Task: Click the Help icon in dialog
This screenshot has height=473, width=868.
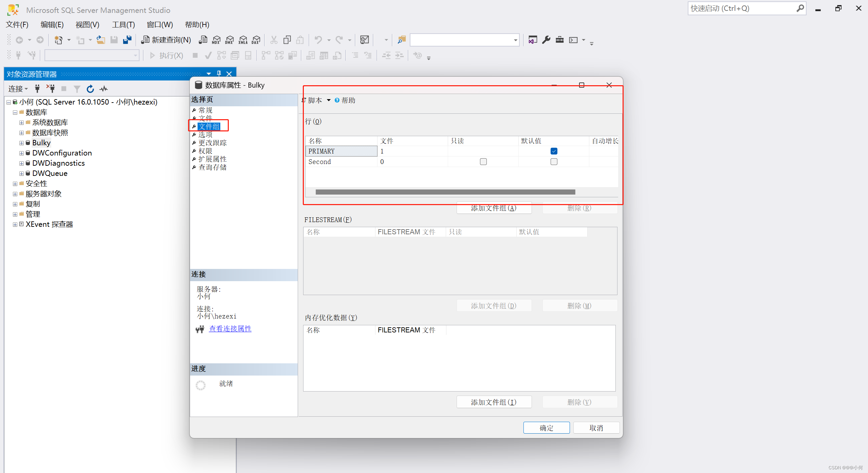Action: coord(337,100)
